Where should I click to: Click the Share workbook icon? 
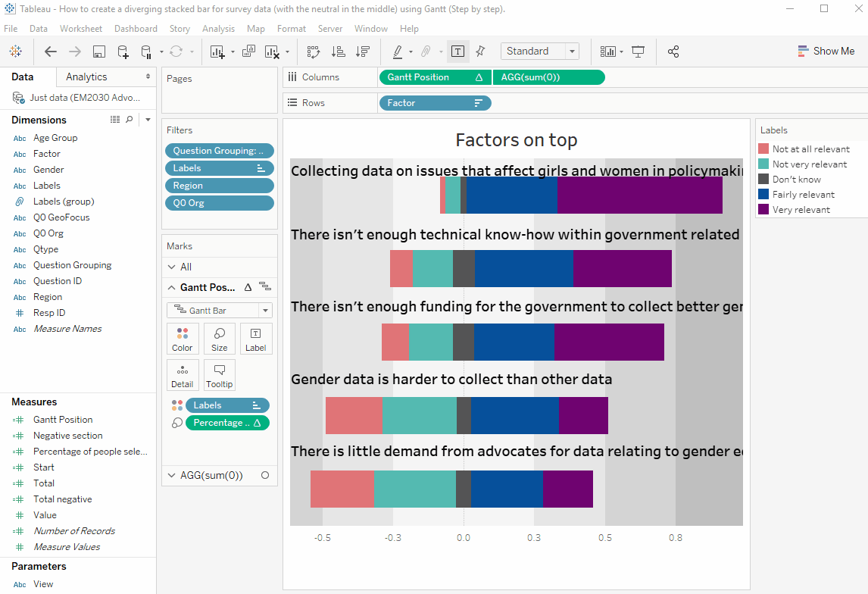(x=673, y=52)
